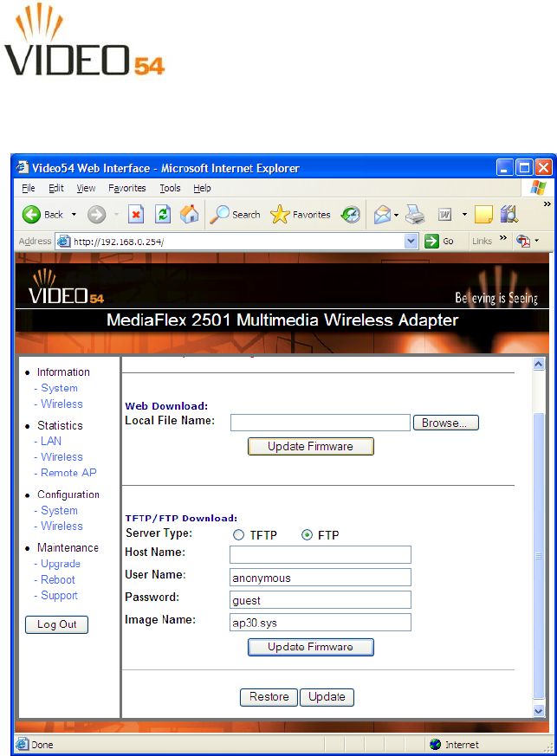Open the Search magnifier toolbar icon

219,215
